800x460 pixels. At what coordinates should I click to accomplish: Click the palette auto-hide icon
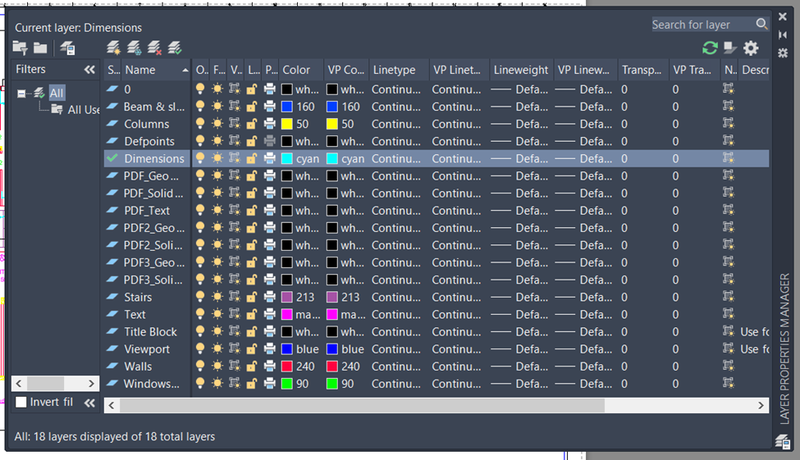pyautogui.click(x=783, y=35)
